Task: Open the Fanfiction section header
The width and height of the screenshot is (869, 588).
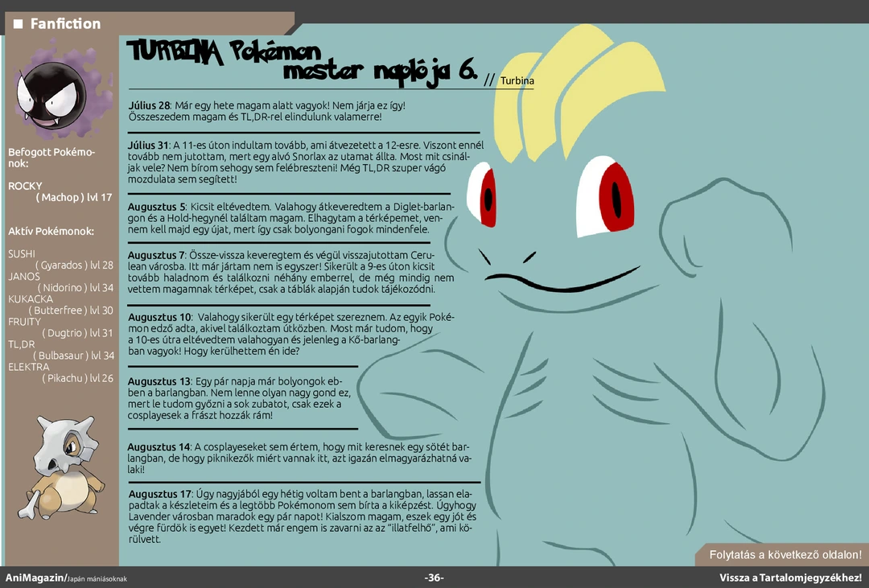Action: coord(65,24)
